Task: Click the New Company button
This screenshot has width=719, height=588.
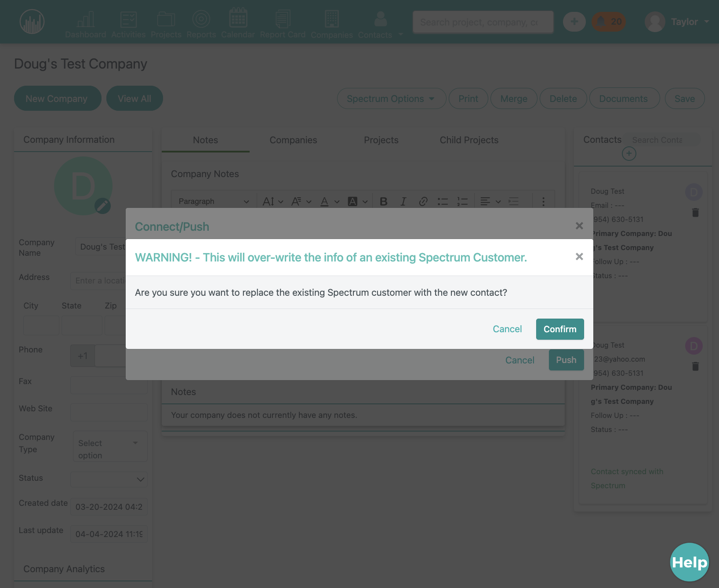Action: click(x=57, y=98)
